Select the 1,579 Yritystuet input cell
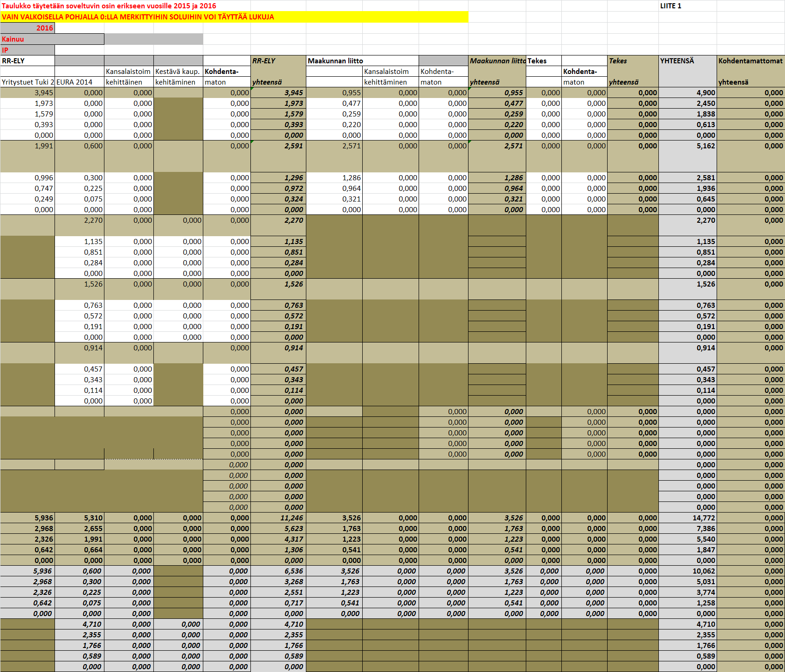This screenshot has width=785, height=672. [27, 114]
